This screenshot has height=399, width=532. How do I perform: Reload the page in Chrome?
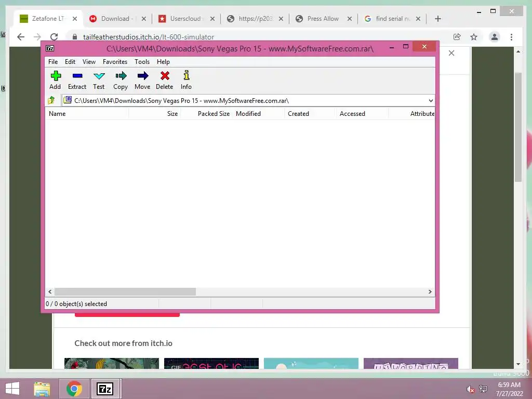click(54, 37)
